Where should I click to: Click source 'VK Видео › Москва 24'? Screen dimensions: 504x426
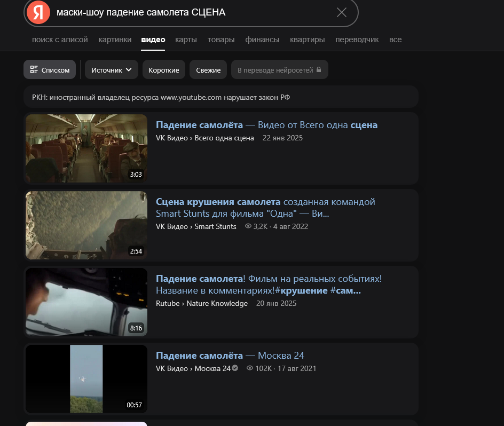pyautogui.click(x=193, y=368)
